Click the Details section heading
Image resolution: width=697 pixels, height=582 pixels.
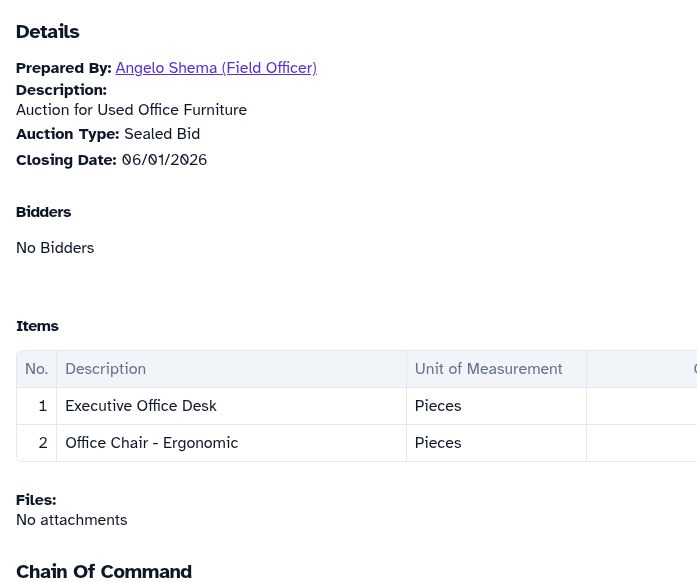[x=47, y=32]
